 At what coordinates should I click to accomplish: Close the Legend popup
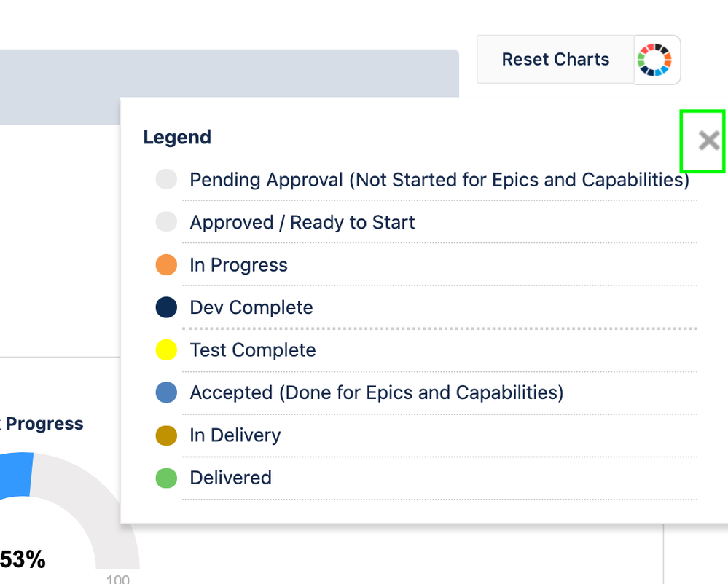pos(709,141)
